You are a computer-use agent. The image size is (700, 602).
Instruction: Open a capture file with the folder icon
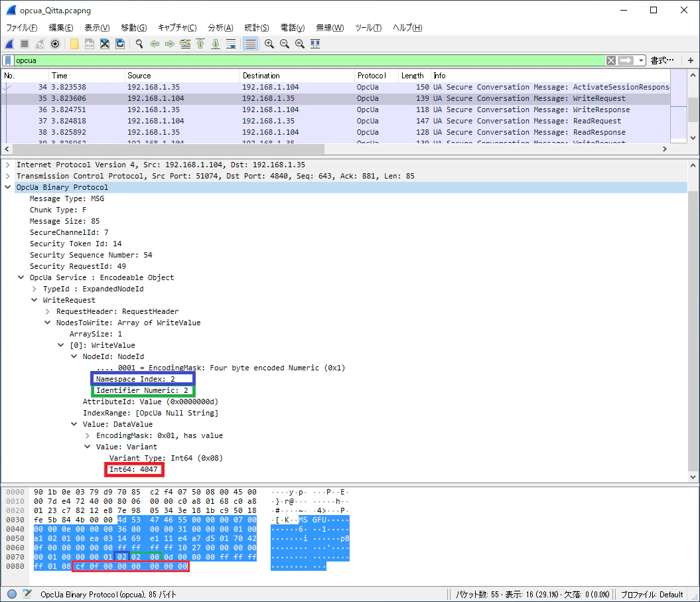point(74,44)
